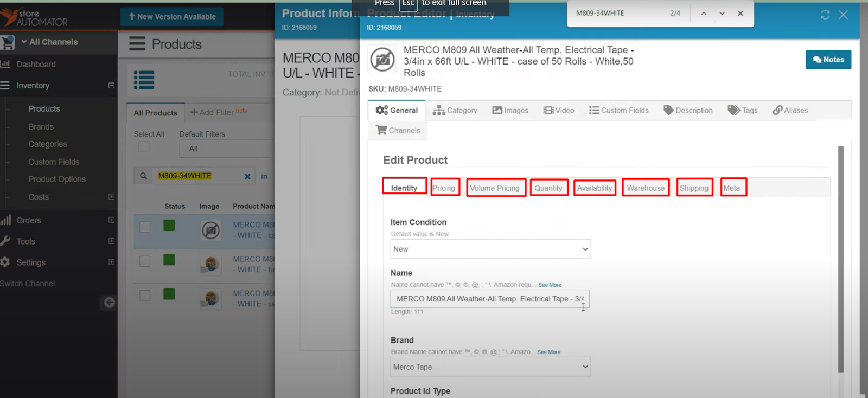The image size is (868, 398).
Task: Click the refresh icon in Product Editor header
Action: pyautogui.click(x=825, y=15)
